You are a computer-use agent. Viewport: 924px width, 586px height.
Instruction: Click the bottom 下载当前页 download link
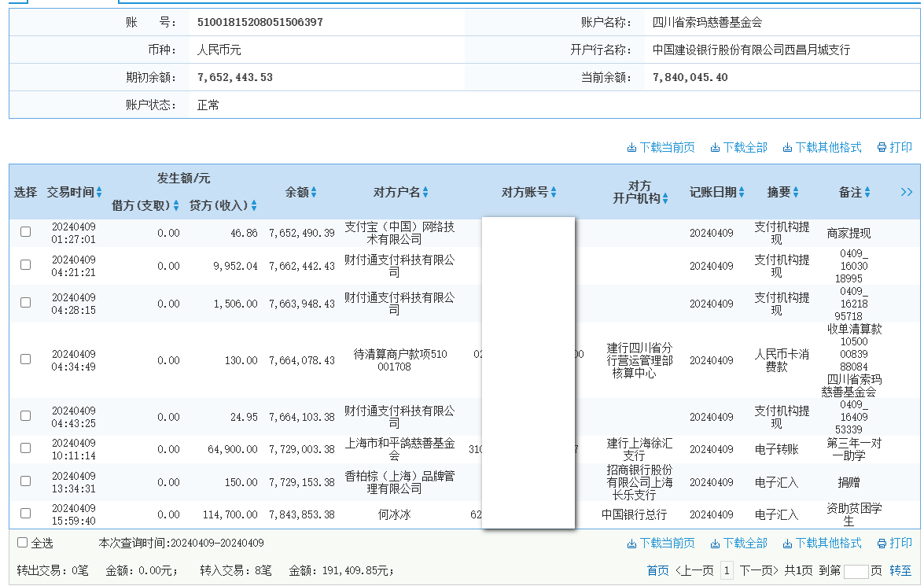tap(661, 543)
